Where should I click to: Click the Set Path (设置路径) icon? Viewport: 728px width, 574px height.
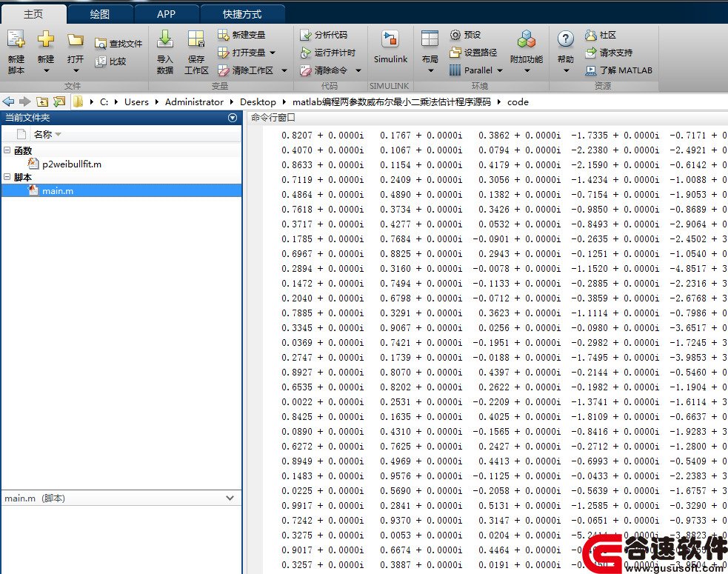click(455, 53)
